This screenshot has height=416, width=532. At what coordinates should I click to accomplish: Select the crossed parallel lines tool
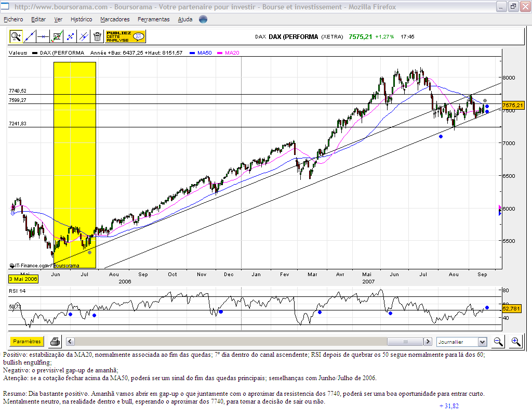tap(84, 36)
